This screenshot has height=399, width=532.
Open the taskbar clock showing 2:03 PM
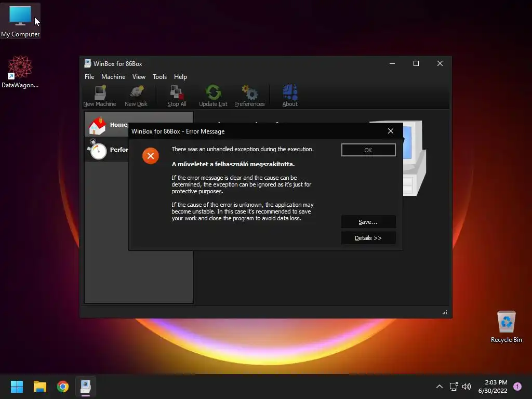coord(493,387)
